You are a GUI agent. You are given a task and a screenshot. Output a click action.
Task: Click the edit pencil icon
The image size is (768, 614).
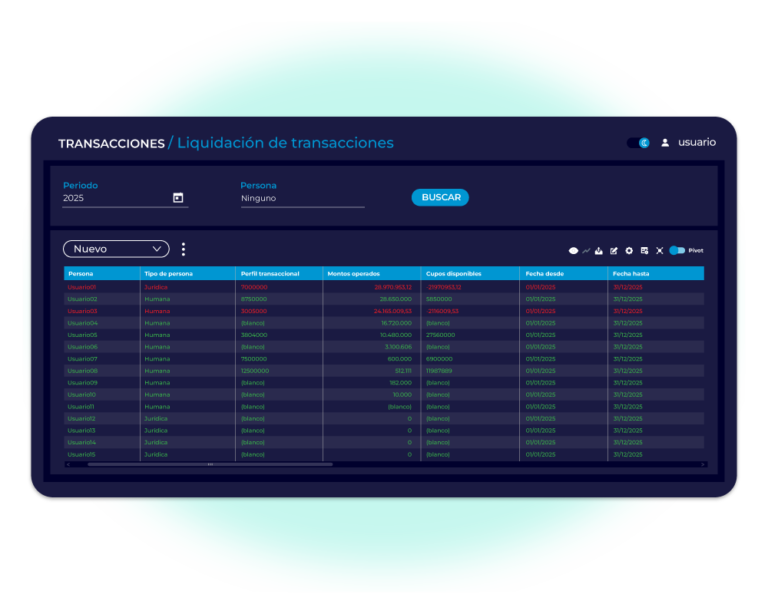[x=614, y=251]
